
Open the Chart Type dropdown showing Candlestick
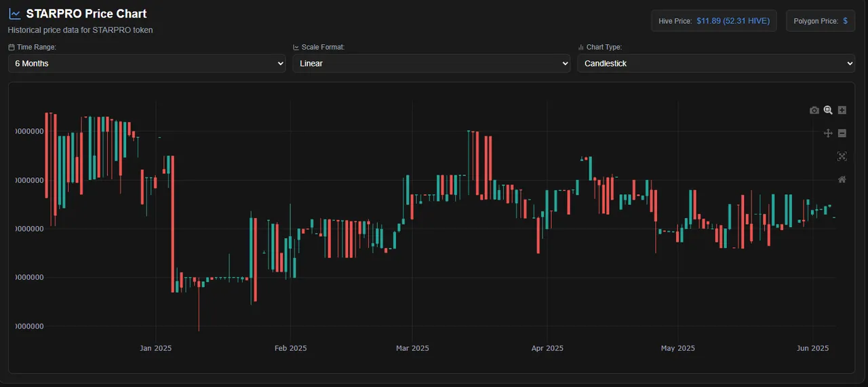tap(716, 63)
